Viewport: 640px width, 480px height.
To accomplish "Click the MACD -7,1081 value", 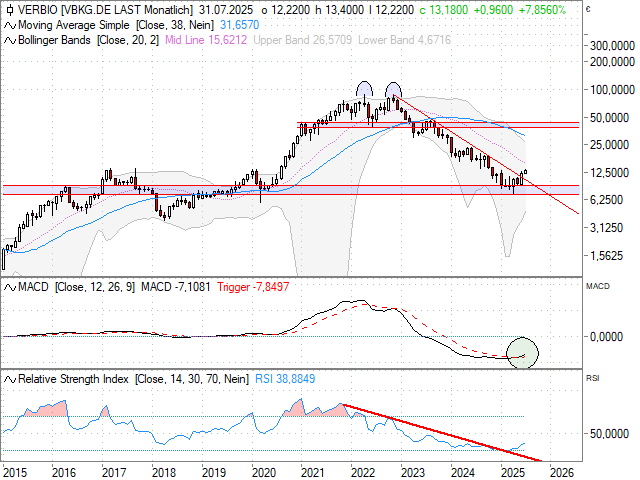I will (x=176, y=287).
